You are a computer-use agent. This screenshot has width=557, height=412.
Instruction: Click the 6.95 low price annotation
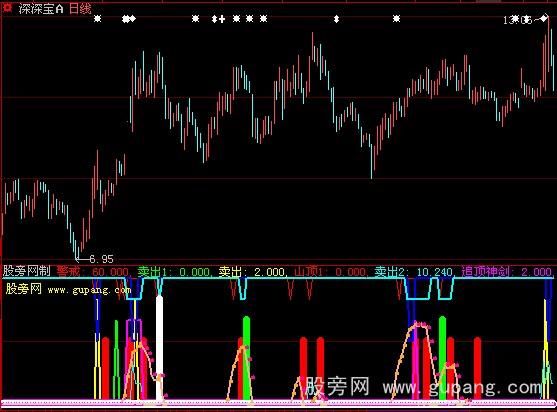click(x=101, y=259)
